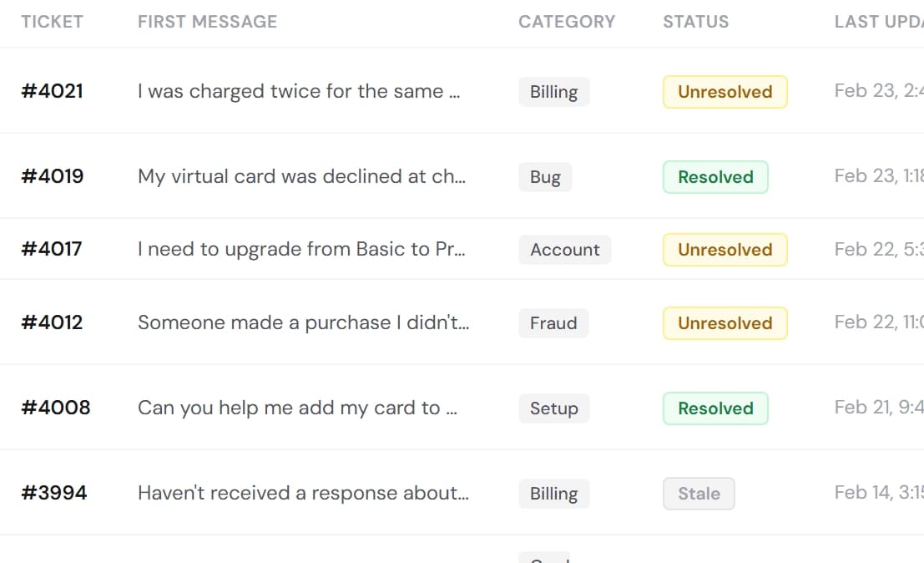Click the Account category tag
The image size is (924, 563).
565,250
